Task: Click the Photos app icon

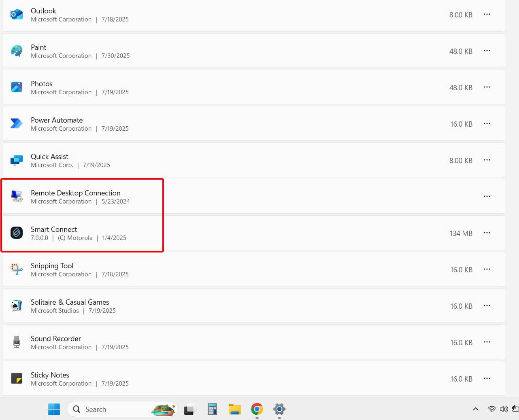Action: (x=17, y=87)
